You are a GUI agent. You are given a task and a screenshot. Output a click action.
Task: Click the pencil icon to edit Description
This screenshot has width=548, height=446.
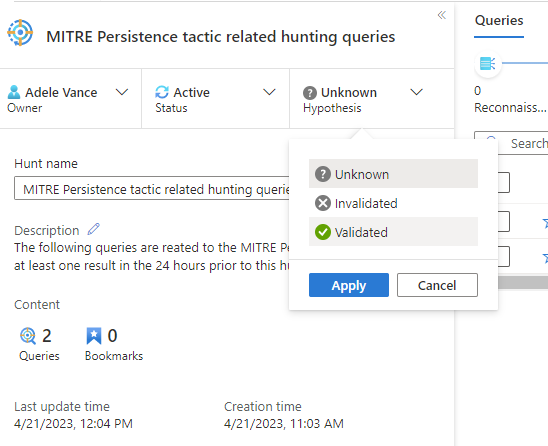tap(93, 229)
